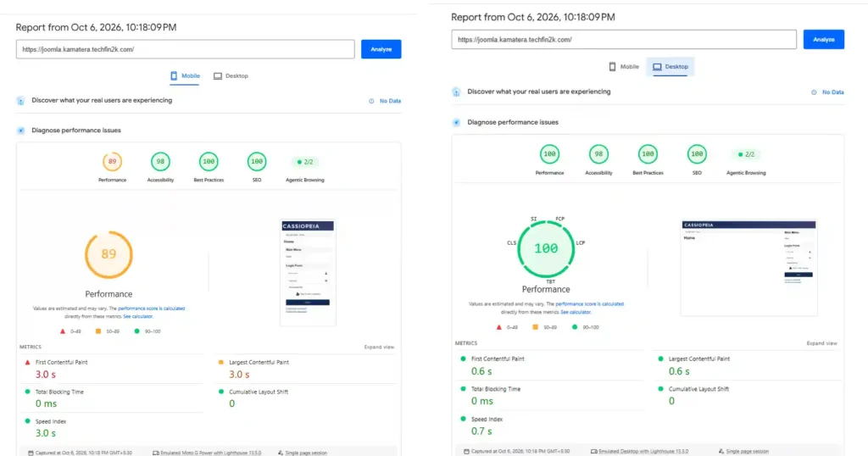The width and height of the screenshot is (868, 456).
Task: Click the LCP label on the 100 gauge
Action: point(580,243)
